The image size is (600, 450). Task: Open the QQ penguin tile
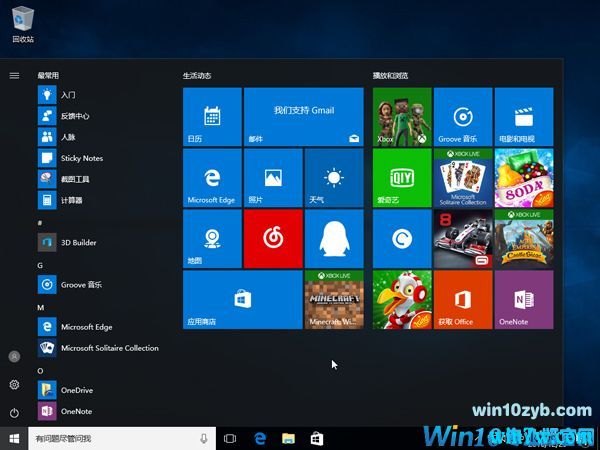(x=334, y=239)
